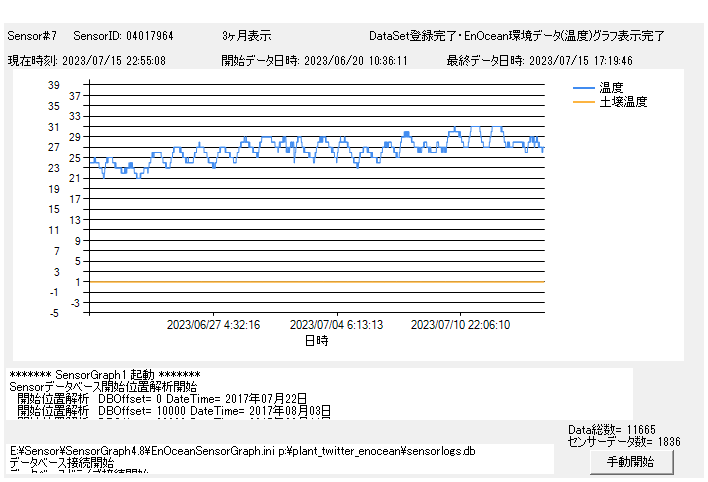Click the 2023/06/27 4:32:16 axis label
708x482 pixels.
tap(213, 325)
